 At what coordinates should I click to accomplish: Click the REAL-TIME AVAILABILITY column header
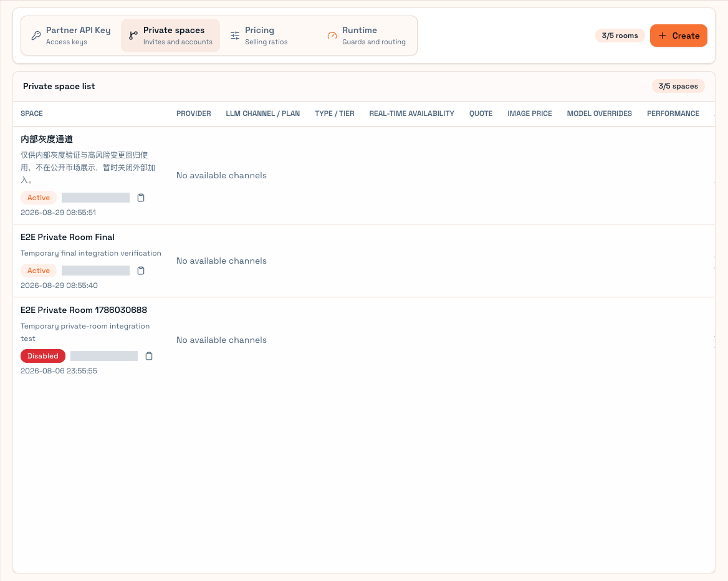411,114
